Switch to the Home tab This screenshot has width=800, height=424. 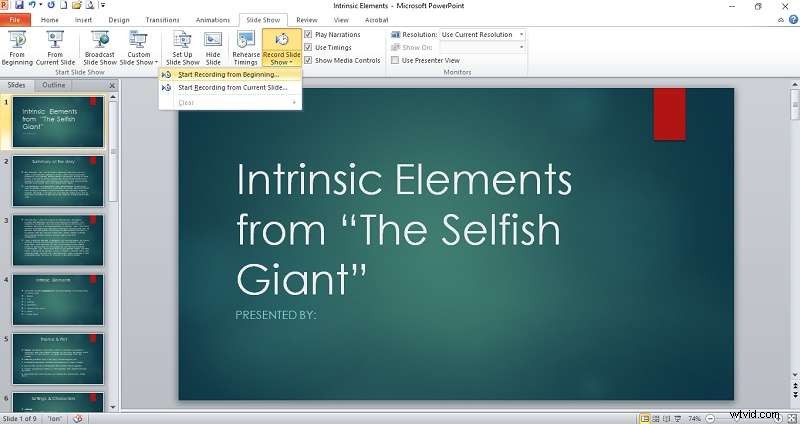pos(49,20)
